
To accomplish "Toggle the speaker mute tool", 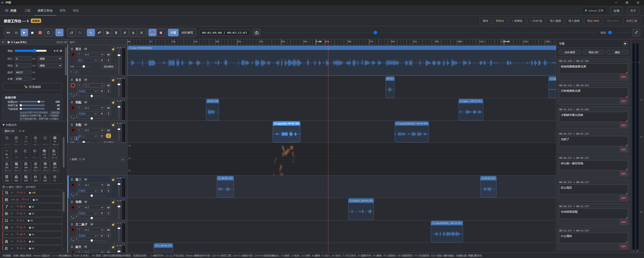I will (x=161, y=33).
